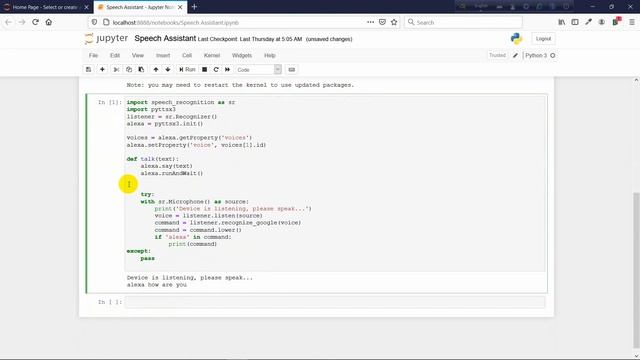Open the Firefox account icon

click(602, 22)
